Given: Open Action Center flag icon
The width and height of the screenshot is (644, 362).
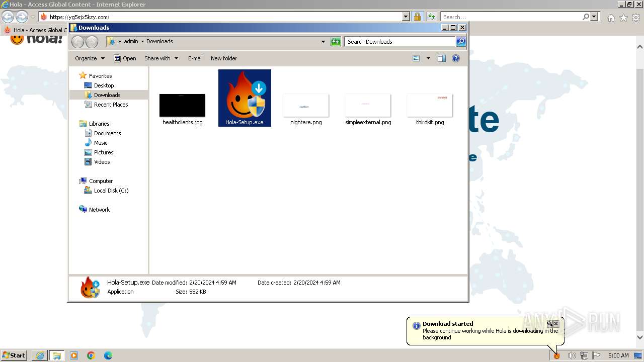Looking at the screenshot, I should tap(596, 355).
